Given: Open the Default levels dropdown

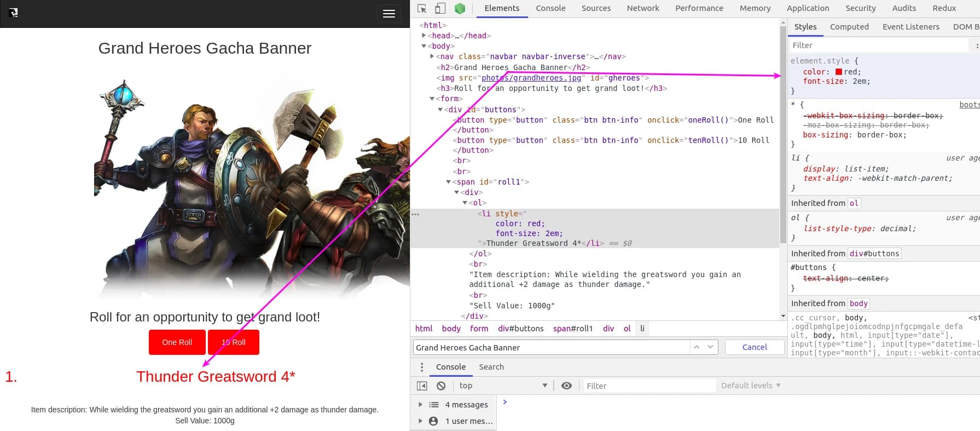Looking at the screenshot, I should (750, 386).
